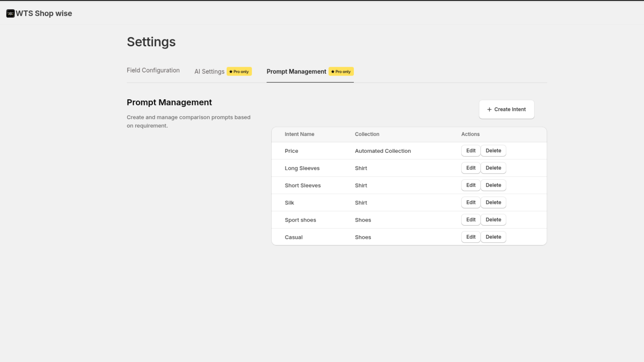Click the Pro only badge next to AI Settings
Image resolution: width=644 pixels, height=362 pixels.
(239, 71)
